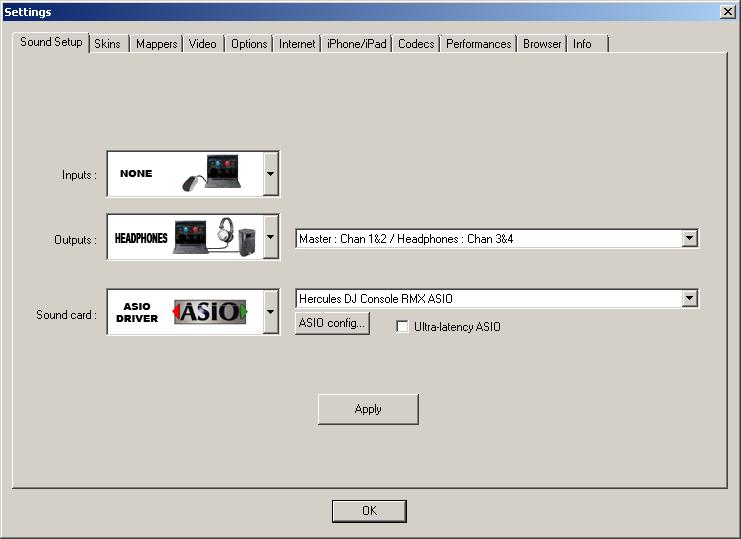Viewport: 741px width, 539px height.
Task: Open the Codecs tab
Action: pyautogui.click(x=416, y=44)
